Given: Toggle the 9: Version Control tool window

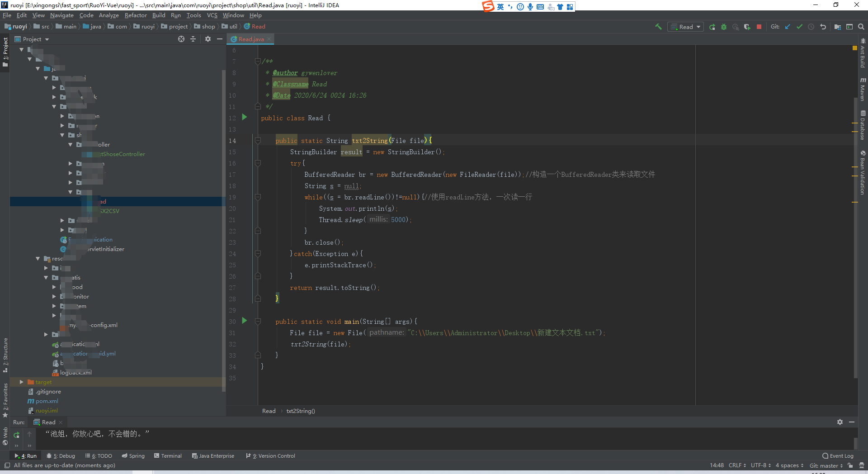Looking at the screenshot, I should pyautogui.click(x=270, y=456).
